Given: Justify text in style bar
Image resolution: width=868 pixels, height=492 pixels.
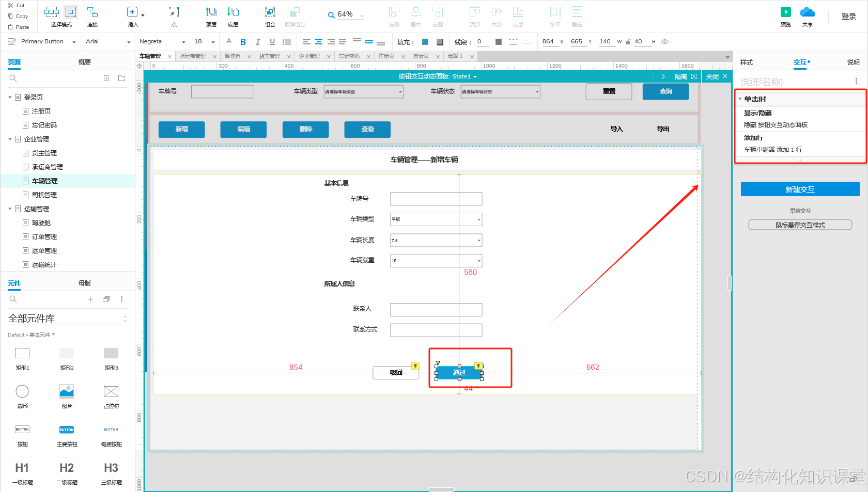Looking at the screenshot, I should click(343, 42).
